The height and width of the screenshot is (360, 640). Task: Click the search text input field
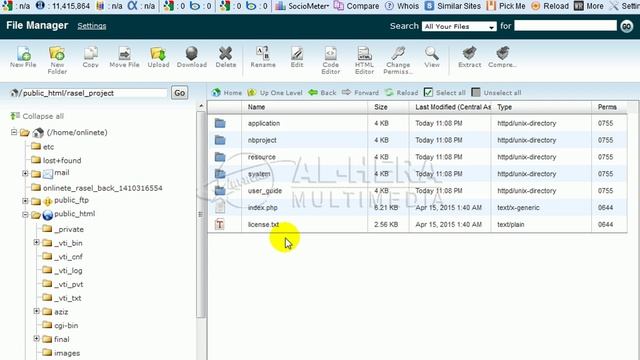click(565, 26)
